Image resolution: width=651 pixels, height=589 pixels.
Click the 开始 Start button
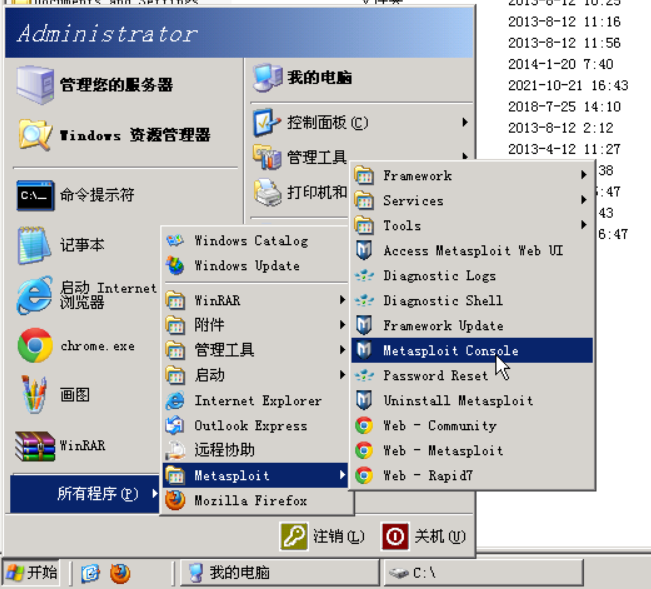click(31, 573)
